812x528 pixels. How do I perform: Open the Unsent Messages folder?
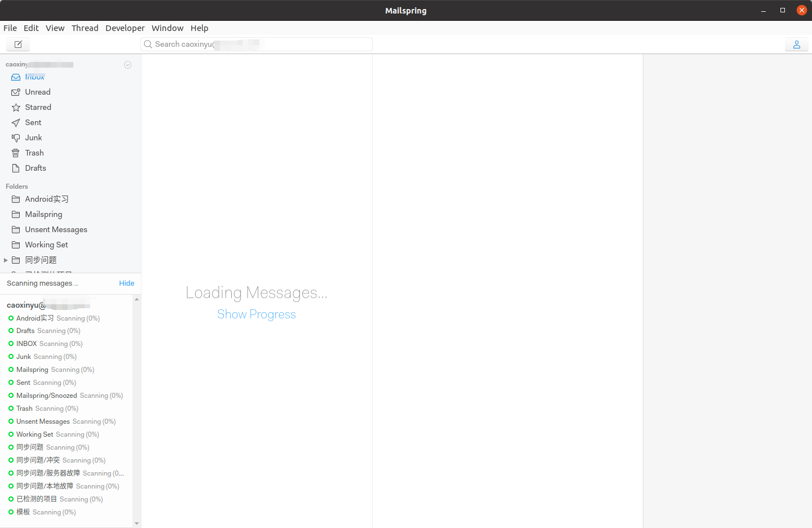pos(56,229)
